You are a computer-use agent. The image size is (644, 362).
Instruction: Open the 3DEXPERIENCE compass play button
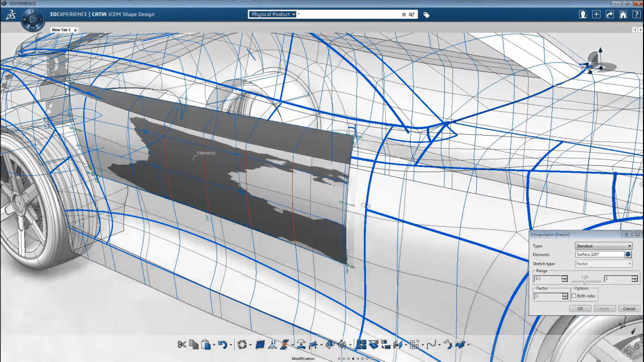click(32, 19)
